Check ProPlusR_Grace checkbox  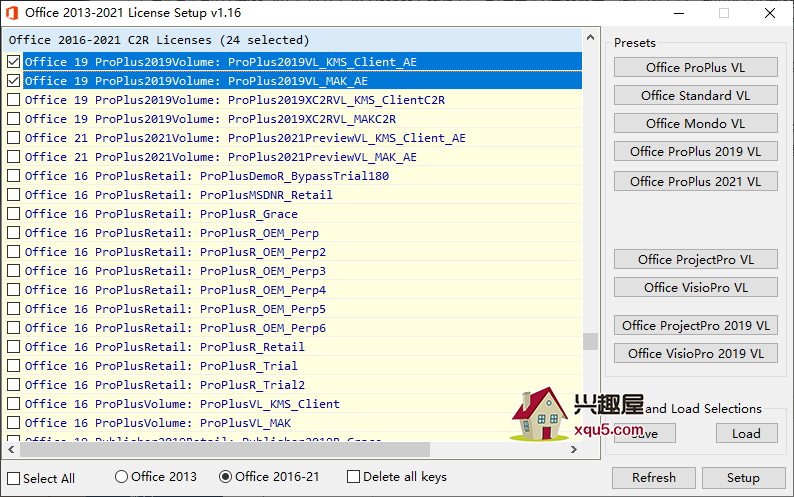click(14, 214)
